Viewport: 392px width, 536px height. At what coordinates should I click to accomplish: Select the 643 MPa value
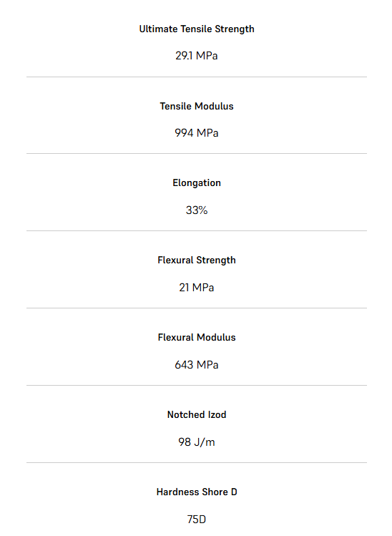point(197,364)
